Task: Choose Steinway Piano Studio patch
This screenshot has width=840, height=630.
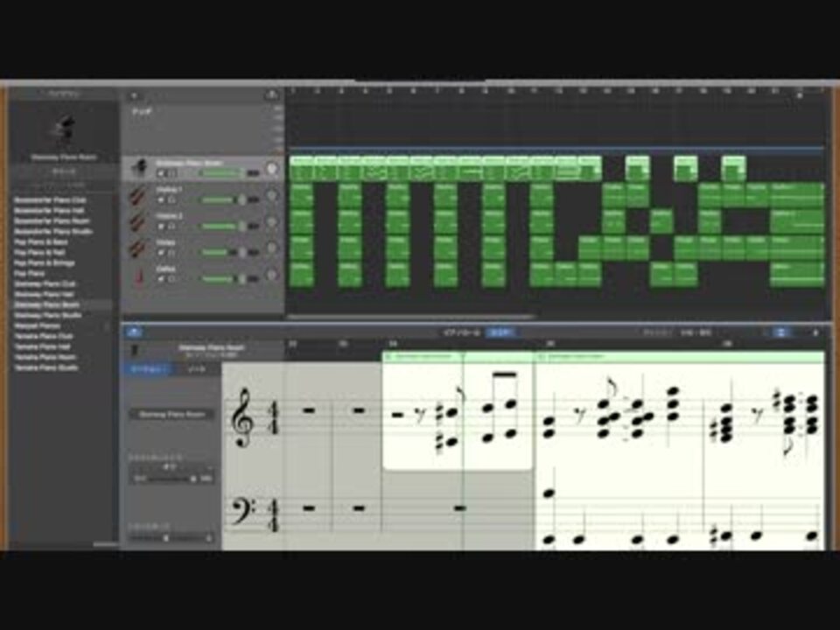Action: 47,315
